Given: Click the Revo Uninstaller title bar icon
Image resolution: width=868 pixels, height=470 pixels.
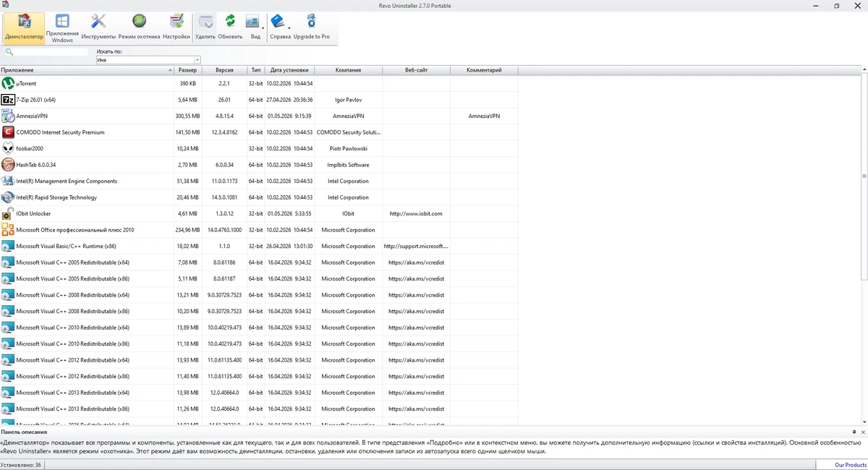Looking at the screenshot, I should pyautogui.click(x=5, y=5).
